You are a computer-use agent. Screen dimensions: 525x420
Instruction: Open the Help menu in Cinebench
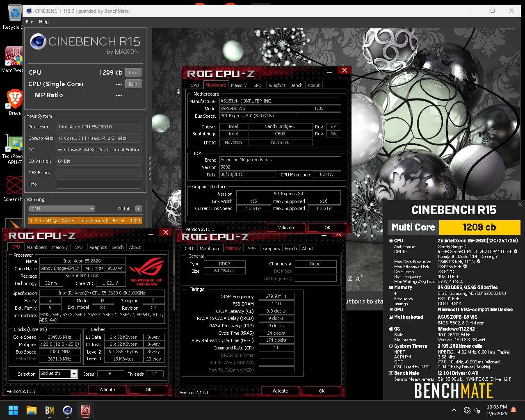[x=44, y=22]
